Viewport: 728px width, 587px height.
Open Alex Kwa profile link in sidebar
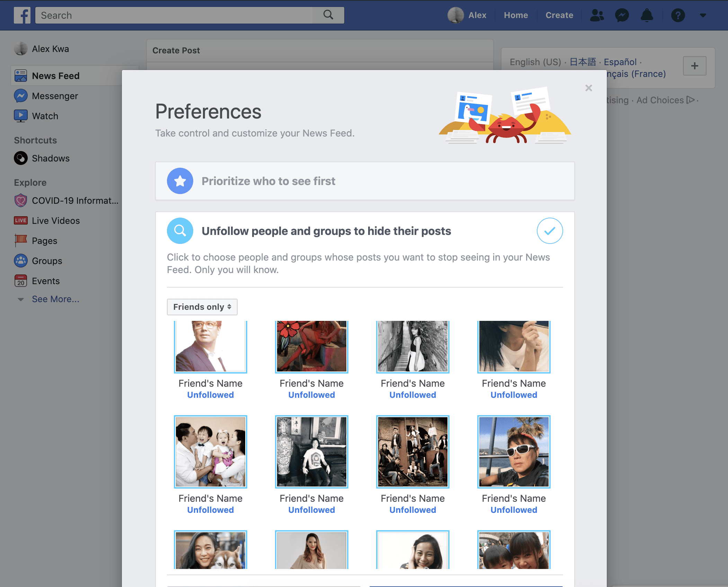pyautogui.click(x=50, y=49)
